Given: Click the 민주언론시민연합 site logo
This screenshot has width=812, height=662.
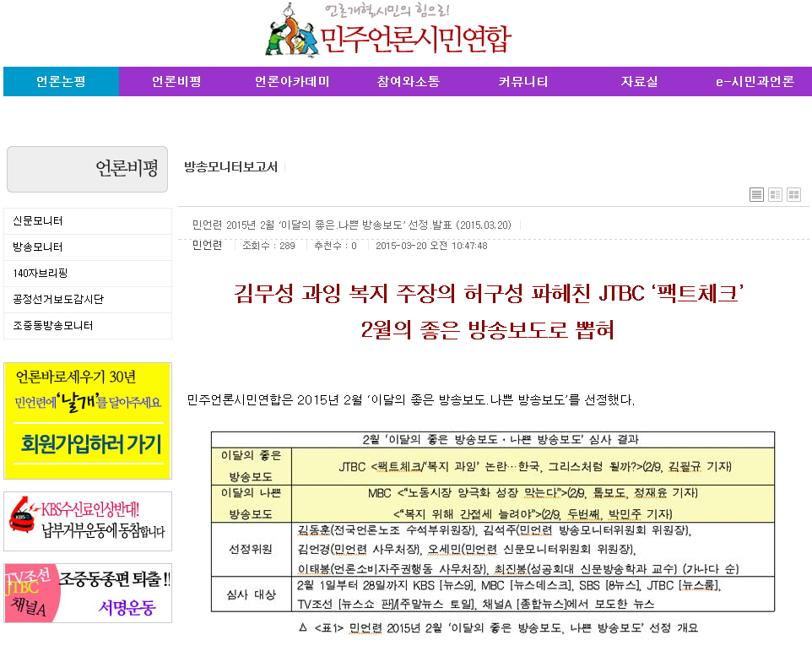Looking at the screenshot, I should [x=389, y=31].
